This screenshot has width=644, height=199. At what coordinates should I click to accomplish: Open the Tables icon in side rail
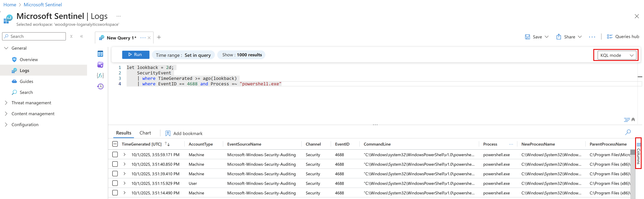[x=100, y=54]
